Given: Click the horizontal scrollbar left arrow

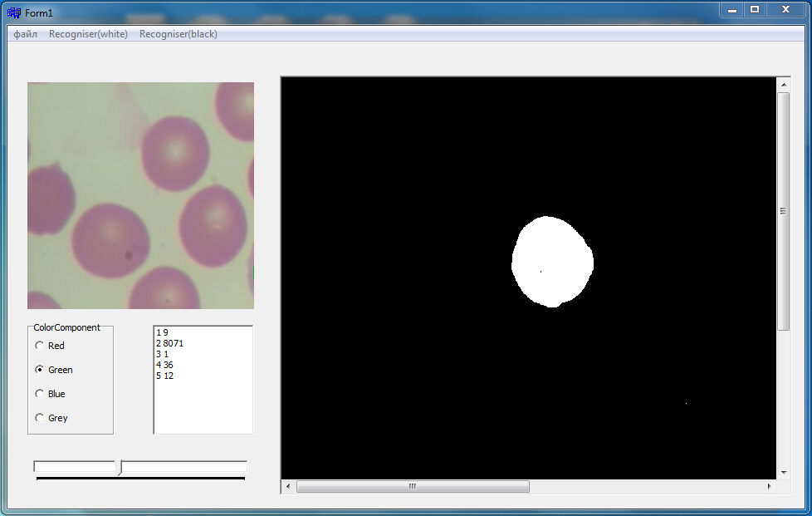Looking at the screenshot, I should pos(288,486).
